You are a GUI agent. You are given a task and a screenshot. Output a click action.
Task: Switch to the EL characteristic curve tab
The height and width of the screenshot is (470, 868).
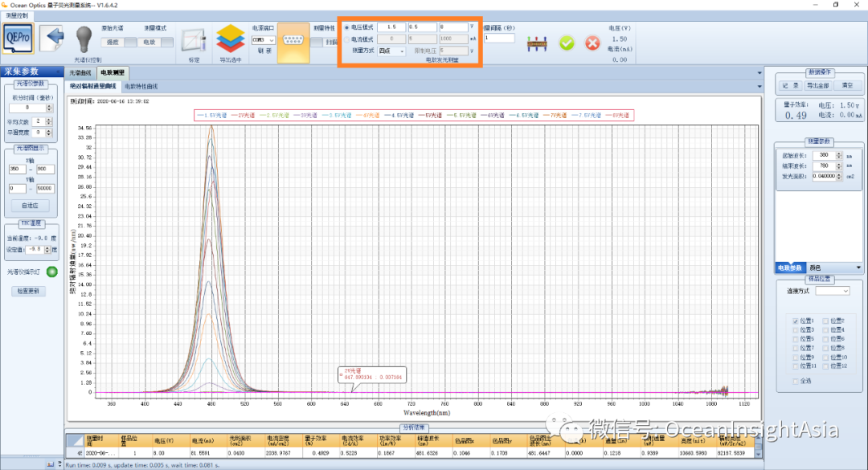[x=141, y=86]
